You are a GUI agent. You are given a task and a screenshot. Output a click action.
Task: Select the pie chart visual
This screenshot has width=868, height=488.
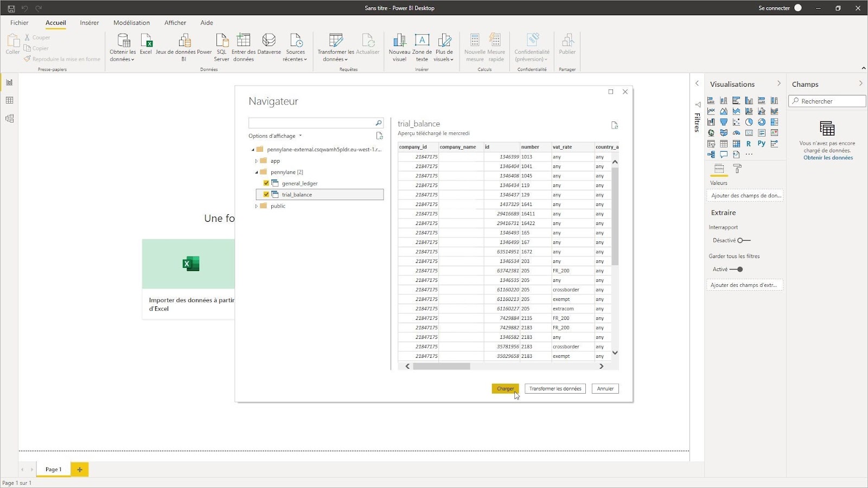[x=749, y=122]
